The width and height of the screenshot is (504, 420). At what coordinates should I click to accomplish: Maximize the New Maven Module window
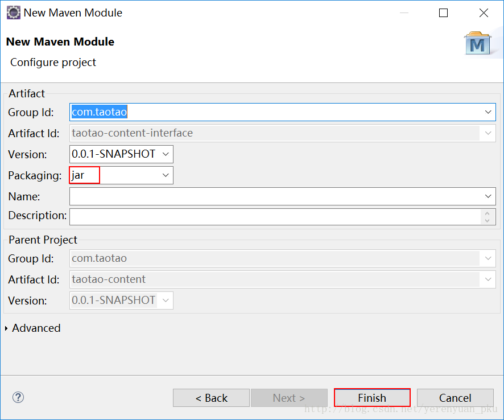pos(443,13)
